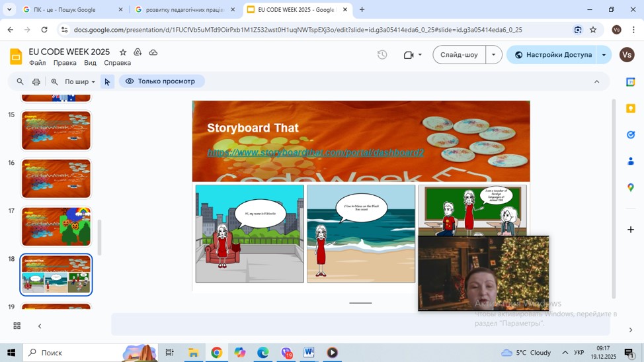The width and height of the screenshot is (644, 362).
Task: Click the filmstrip vertical scrollbar
Action: [x=100, y=237]
